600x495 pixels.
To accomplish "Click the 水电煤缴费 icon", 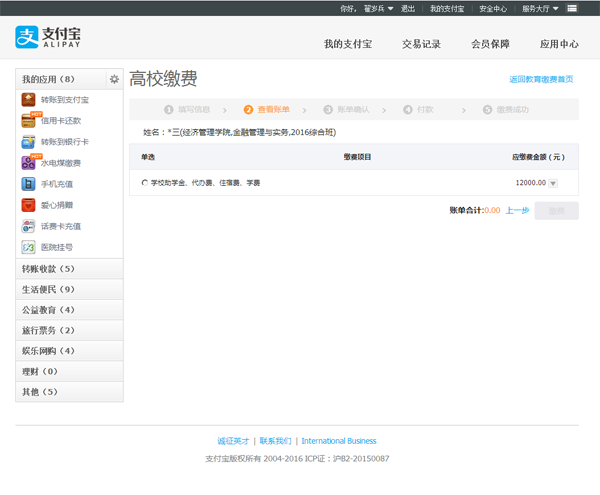I will pyautogui.click(x=28, y=163).
